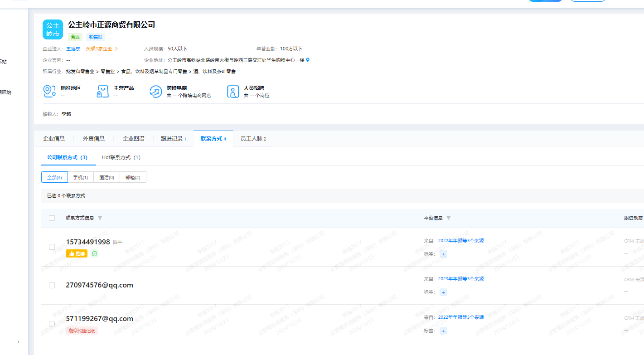Tick the select-all checkbox in table header
This screenshot has width=644, height=355.
coord(52,218)
